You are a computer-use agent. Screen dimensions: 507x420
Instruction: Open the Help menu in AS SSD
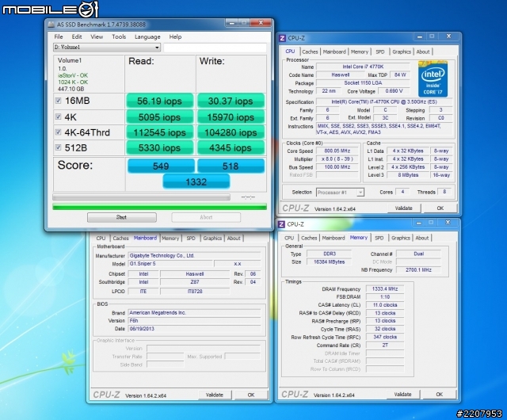point(175,36)
